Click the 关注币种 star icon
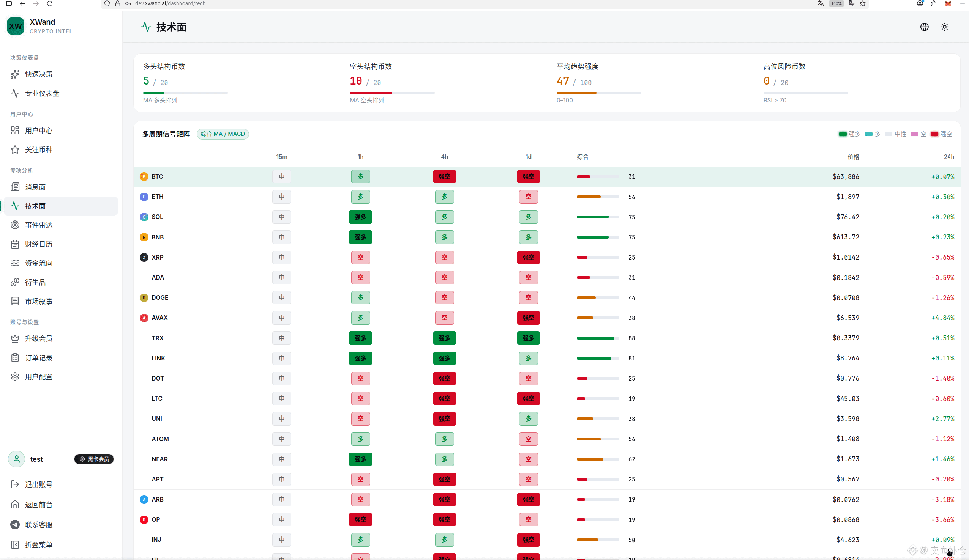The image size is (969, 560). pos(15,149)
